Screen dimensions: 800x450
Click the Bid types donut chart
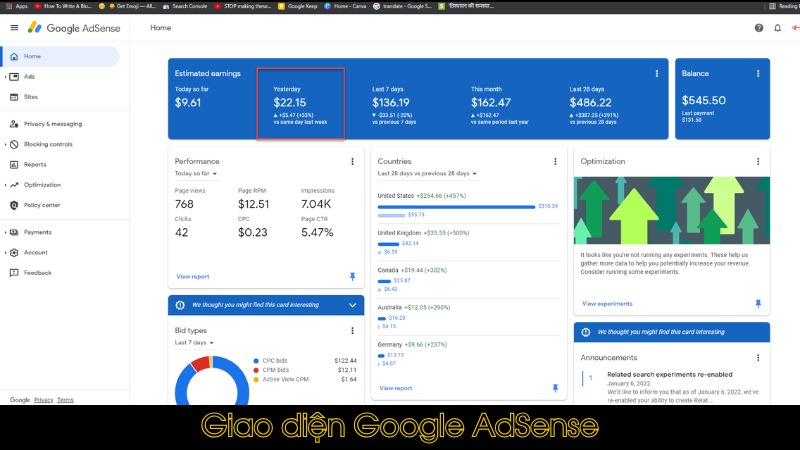212,381
